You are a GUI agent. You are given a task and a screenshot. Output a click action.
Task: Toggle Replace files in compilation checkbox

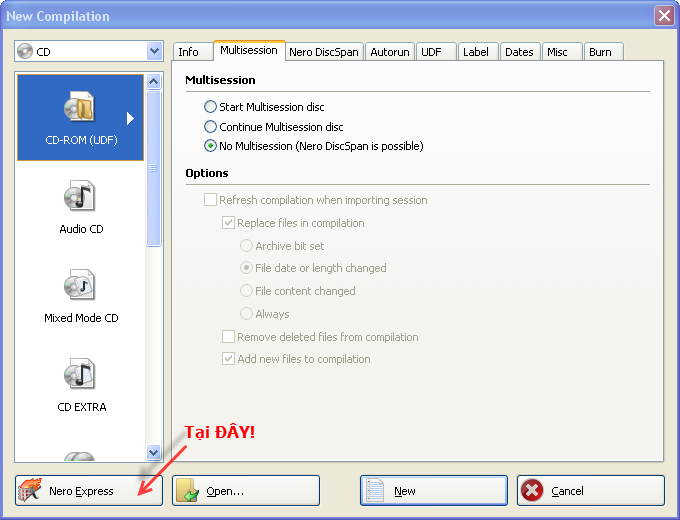[228, 223]
